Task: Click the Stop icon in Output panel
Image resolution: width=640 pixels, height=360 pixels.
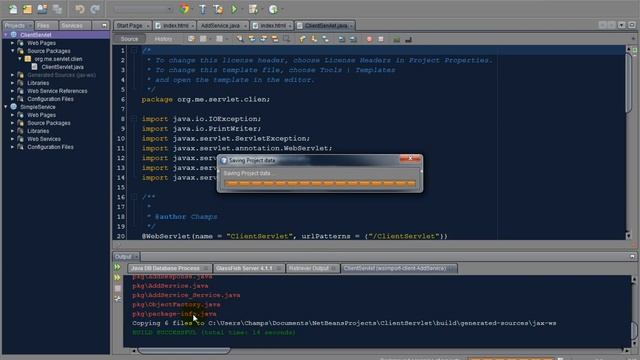Action: [118, 288]
